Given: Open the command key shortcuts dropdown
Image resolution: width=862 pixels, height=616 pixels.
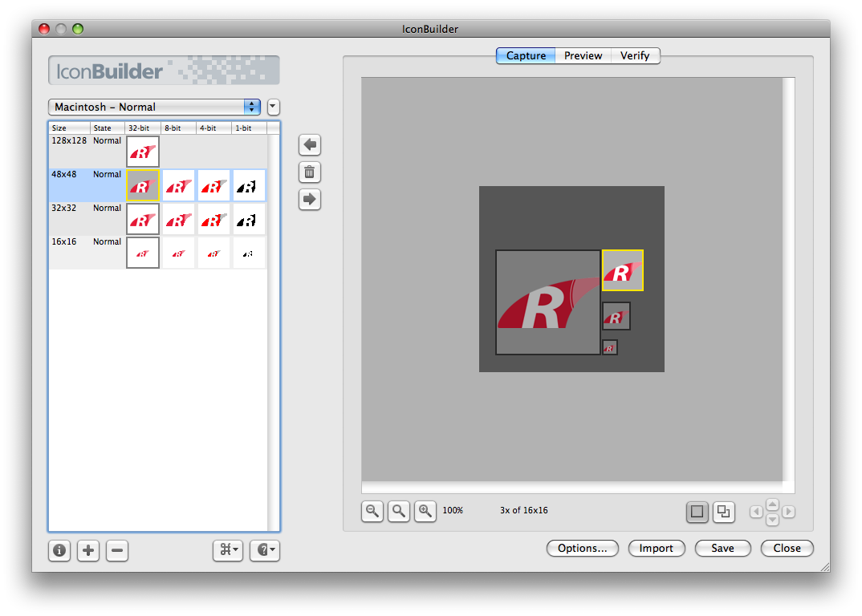Looking at the screenshot, I should 228,550.
